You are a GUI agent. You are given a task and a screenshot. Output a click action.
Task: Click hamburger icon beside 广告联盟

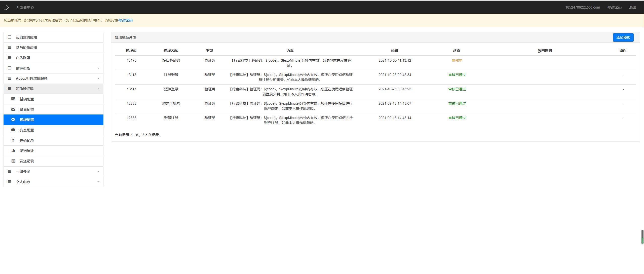[9, 58]
